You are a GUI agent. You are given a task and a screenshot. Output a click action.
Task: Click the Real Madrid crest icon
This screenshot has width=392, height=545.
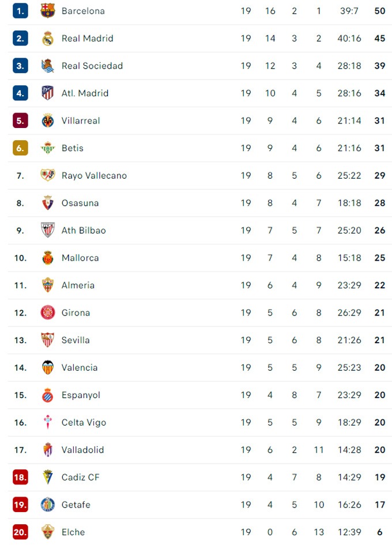48,39
